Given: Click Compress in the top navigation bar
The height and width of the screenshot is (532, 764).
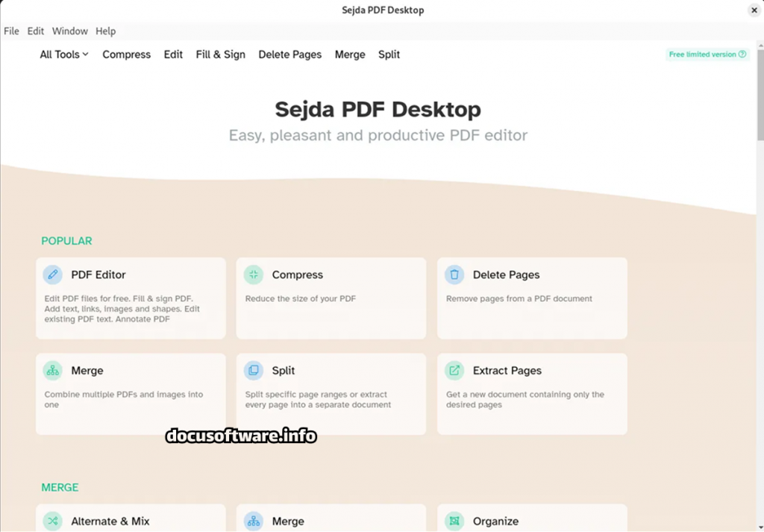Looking at the screenshot, I should coord(126,54).
